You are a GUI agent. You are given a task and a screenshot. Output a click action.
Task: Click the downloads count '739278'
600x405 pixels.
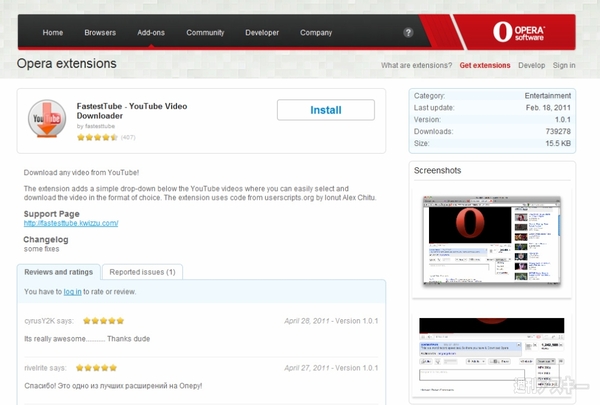558,131
